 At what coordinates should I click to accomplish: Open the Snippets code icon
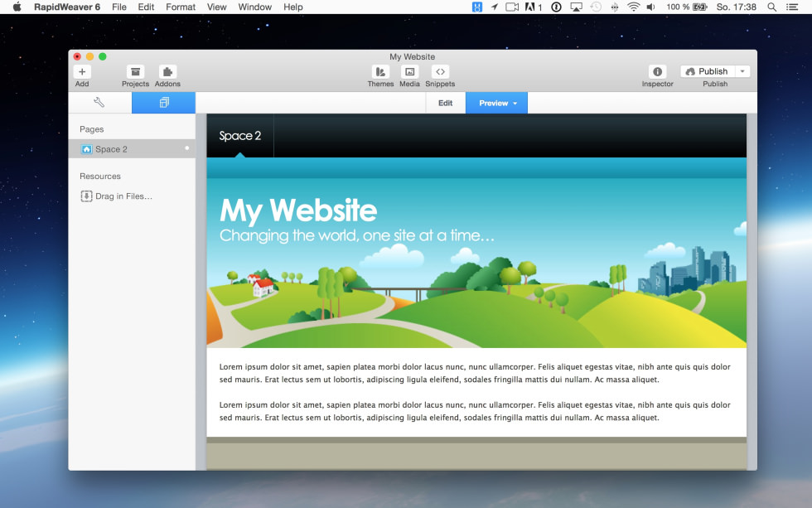440,72
